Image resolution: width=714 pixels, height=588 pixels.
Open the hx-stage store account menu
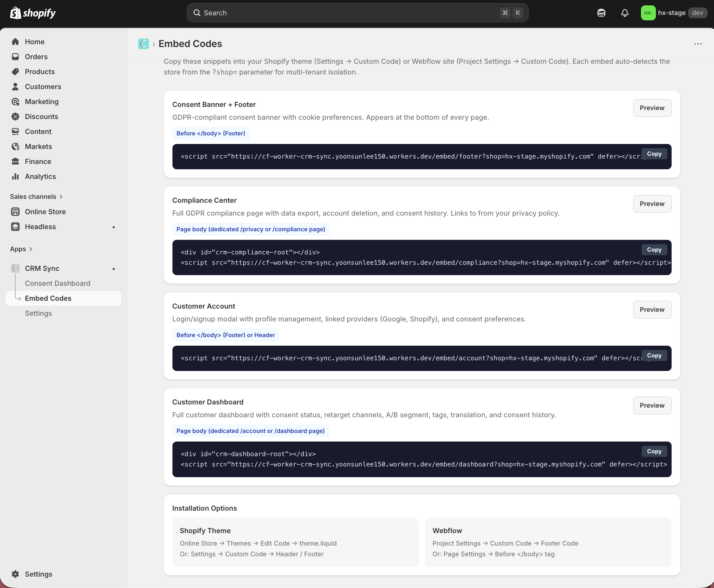[x=674, y=13]
